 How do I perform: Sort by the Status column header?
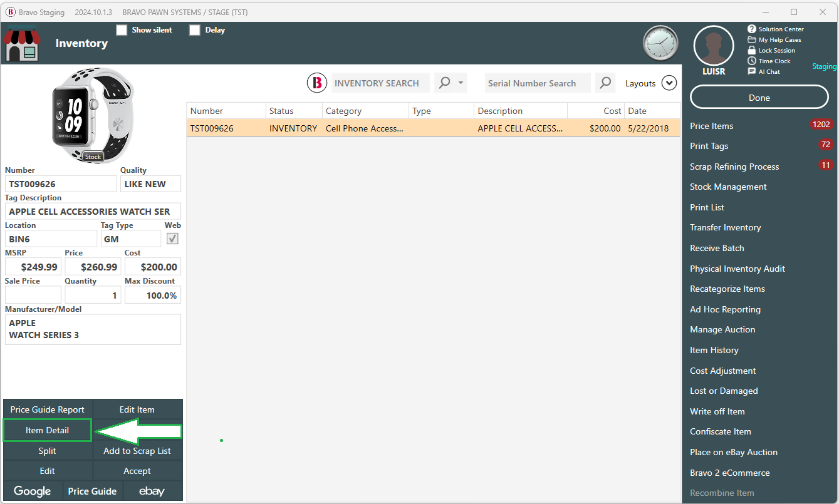pos(294,111)
